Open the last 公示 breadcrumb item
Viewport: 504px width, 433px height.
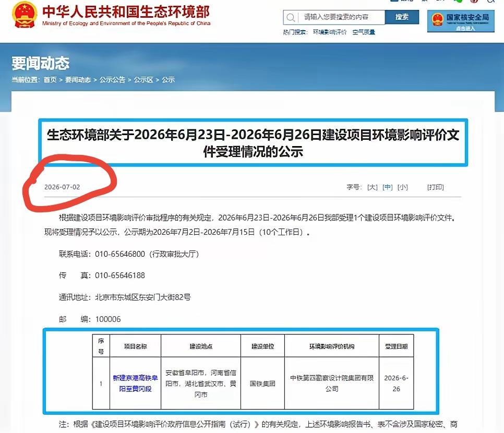[x=168, y=80]
